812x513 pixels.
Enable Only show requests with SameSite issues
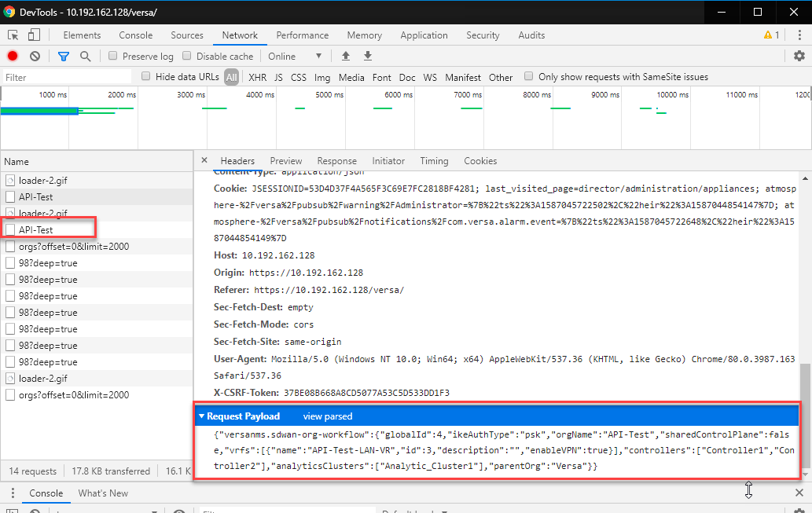pos(529,77)
